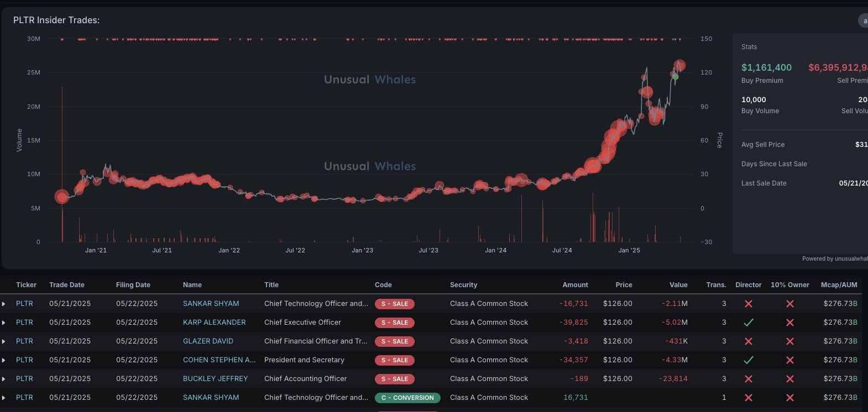Click red sale bubble at chart's far-left start
The height and width of the screenshot is (412, 868).
62,196
